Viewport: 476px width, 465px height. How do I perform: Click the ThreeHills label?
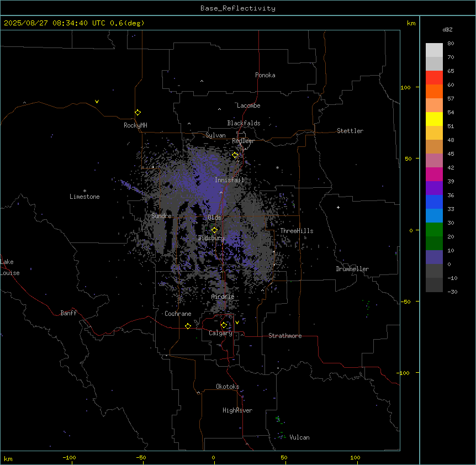[x=297, y=231]
